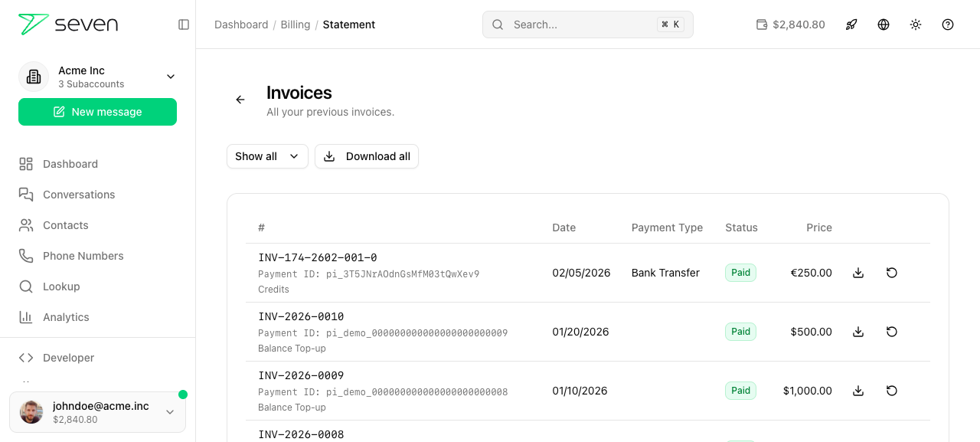Image resolution: width=980 pixels, height=442 pixels.
Task: Click Paid badge for $500.00 invoice
Action: 740,332
